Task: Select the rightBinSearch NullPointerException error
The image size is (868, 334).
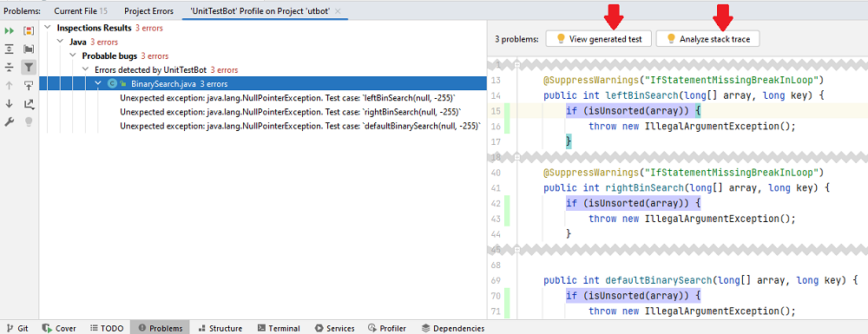Action: [291, 112]
